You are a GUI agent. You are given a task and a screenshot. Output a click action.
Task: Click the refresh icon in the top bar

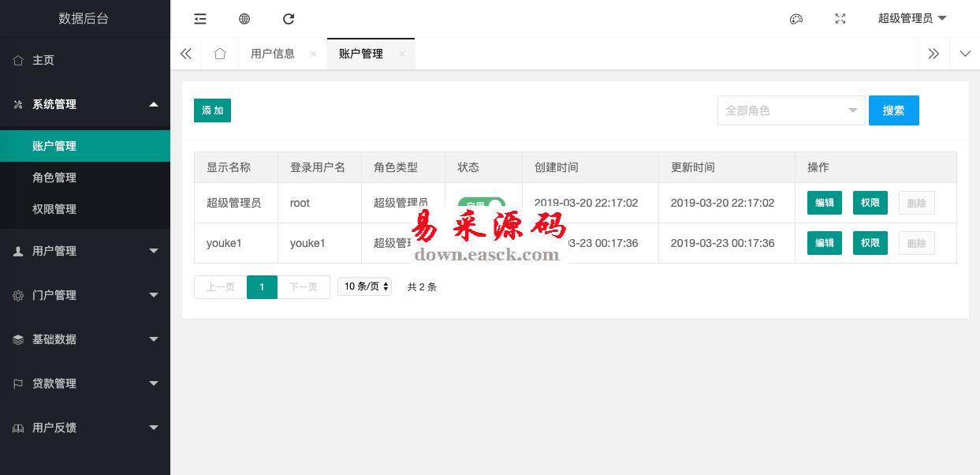[x=289, y=19]
